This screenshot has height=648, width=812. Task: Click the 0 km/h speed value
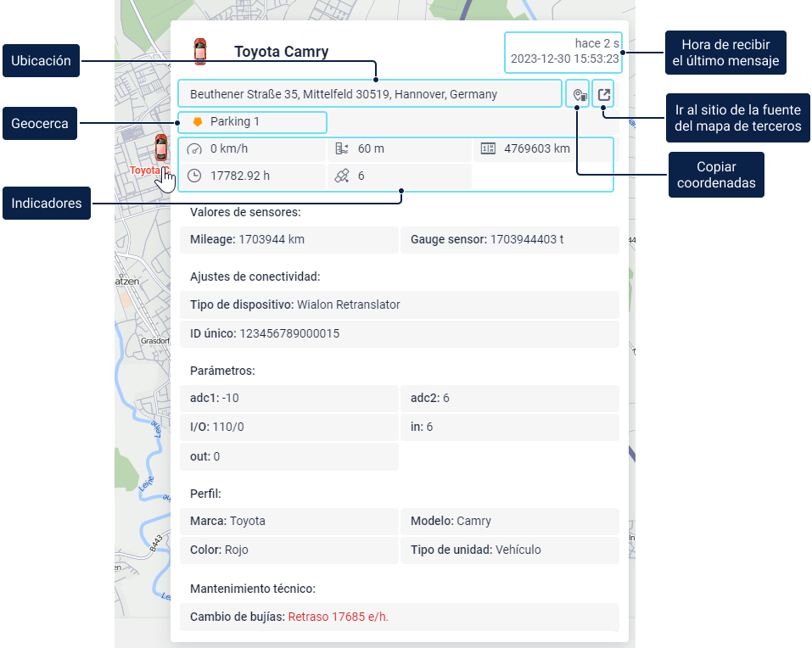229,149
